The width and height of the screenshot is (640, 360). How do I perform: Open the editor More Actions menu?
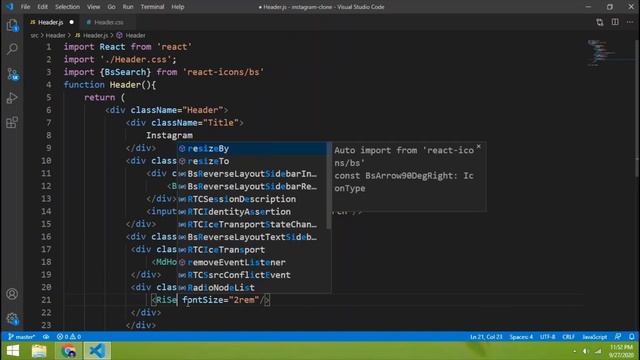630,22
